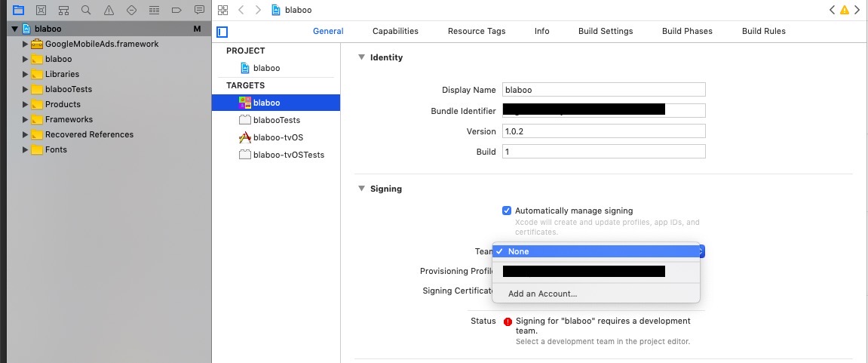This screenshot has height=363, width=868.
Task: Click the signing requires development team message
Action: click(x=603, y=326)
